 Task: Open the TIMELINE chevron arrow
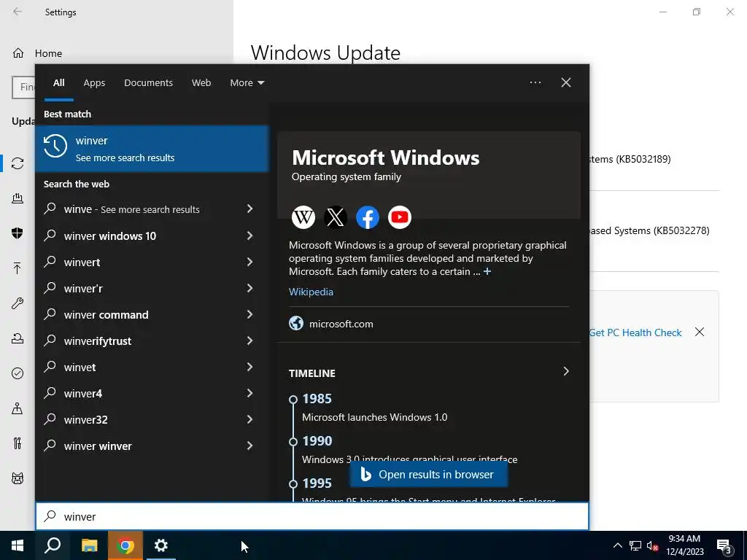pyautogui.click(x=565, y=371)
